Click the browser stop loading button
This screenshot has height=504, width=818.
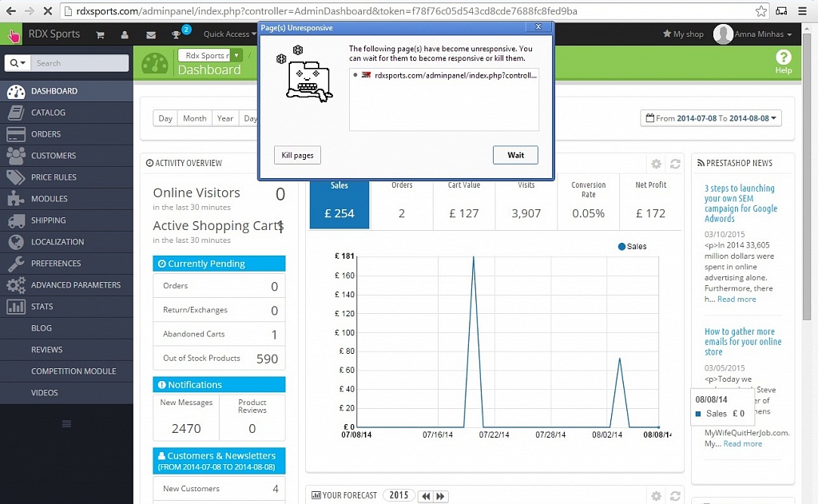[x=46, y=10]
